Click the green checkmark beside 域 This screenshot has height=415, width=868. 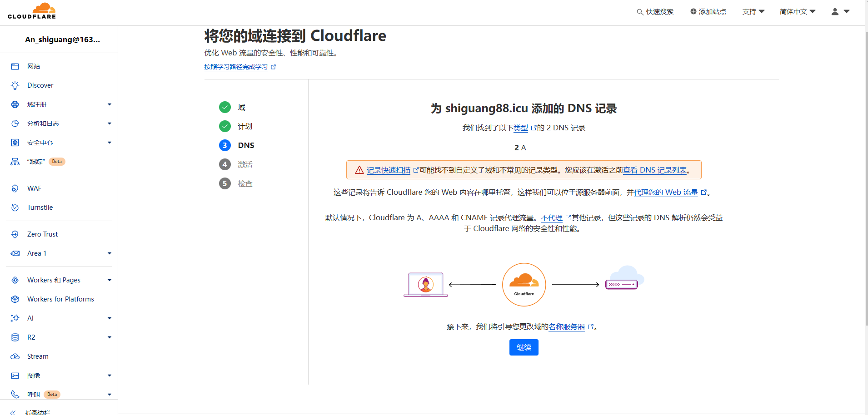225,107
